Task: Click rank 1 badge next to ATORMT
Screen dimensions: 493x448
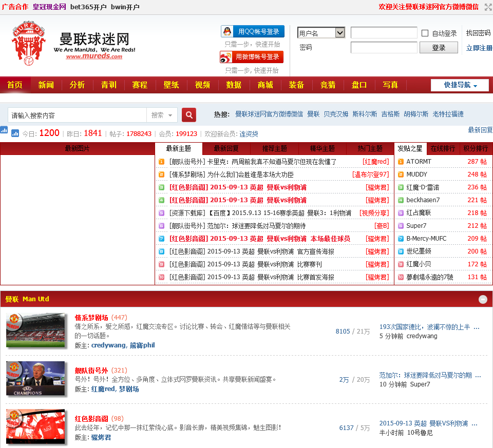Action: (x=401, y=162)
